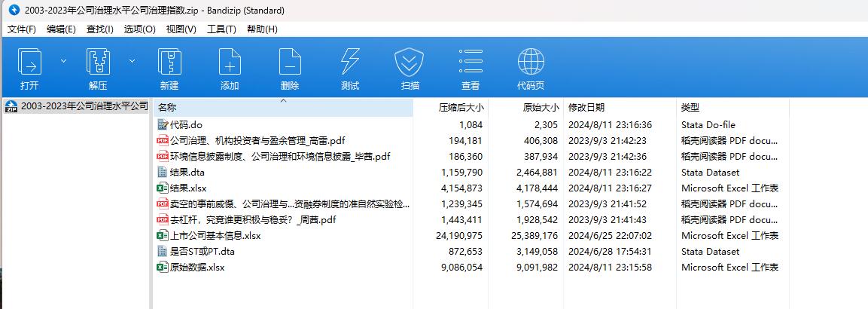868x309 pixels.
Task: Sort by the 修改日期 column header
Action: 620,108
